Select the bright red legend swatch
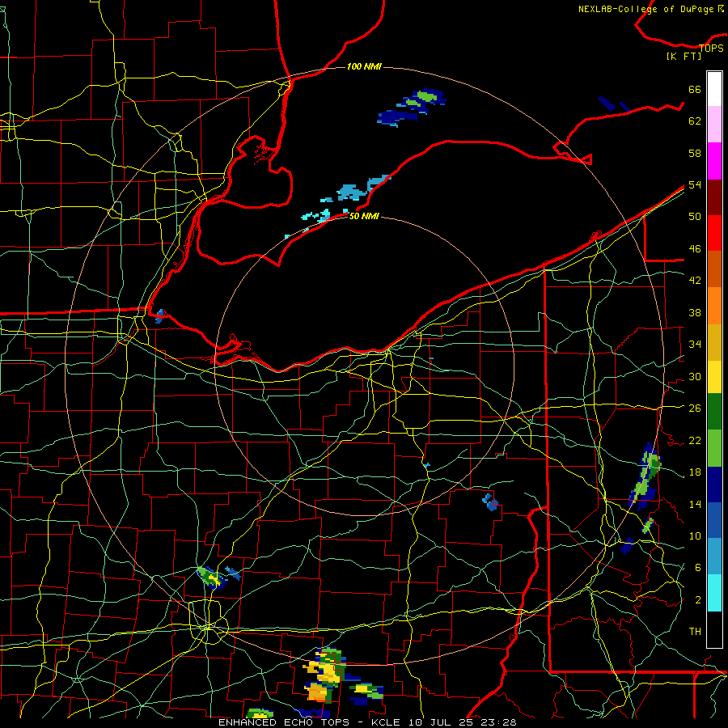The height and width of the screenshot is (728, 728). (x=714, y=233)
